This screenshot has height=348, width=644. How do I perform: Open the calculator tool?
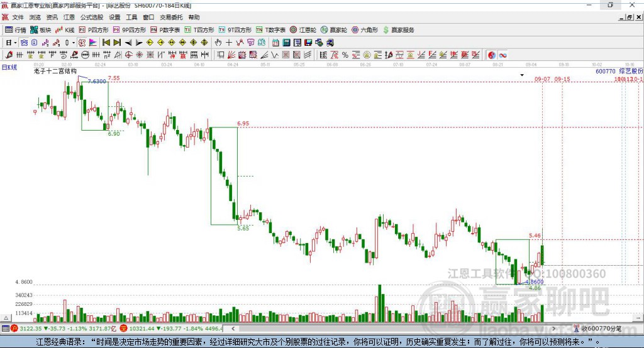286,42
